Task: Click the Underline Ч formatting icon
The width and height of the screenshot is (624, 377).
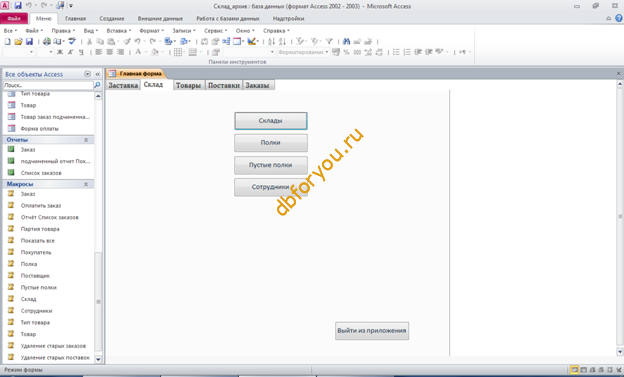Action: tap(81, 52)
